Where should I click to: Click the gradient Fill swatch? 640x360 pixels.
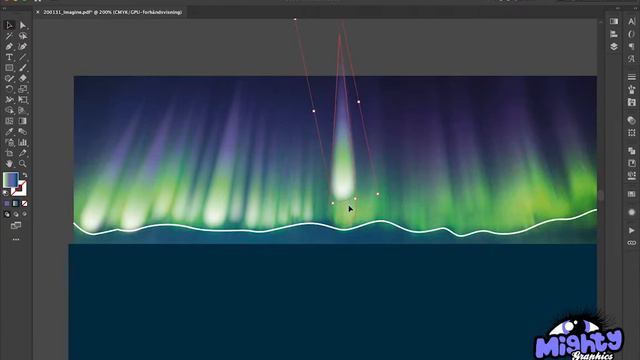click(10, 180)
